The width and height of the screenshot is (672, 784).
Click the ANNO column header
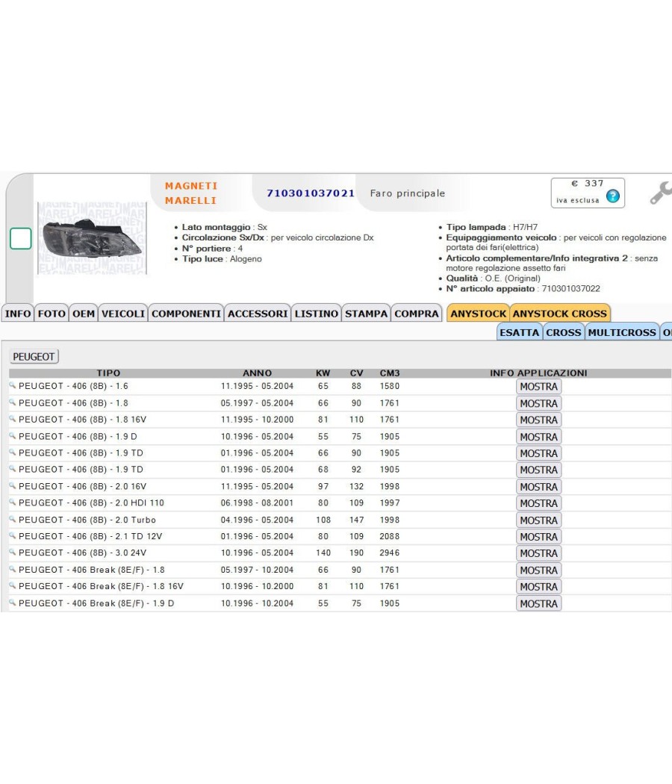(257, 373)
